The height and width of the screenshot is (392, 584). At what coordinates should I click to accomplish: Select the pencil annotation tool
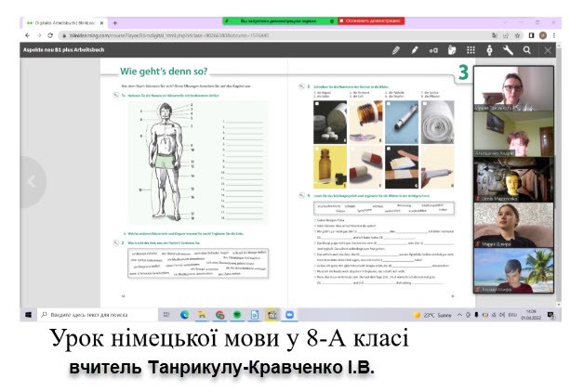point(395,50)
